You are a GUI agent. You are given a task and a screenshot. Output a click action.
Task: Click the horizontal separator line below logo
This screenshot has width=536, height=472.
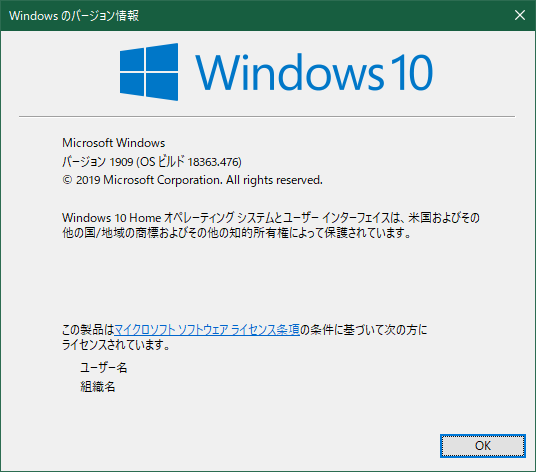267,117
